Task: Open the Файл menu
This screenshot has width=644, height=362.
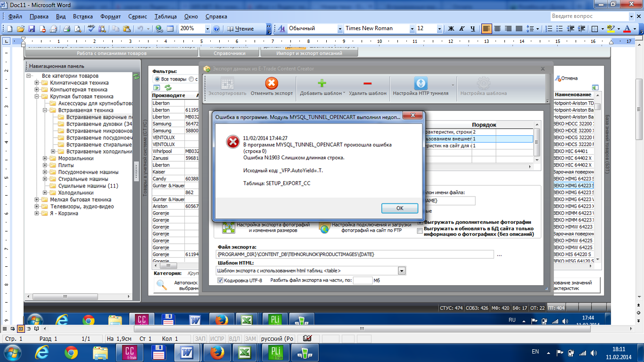Action: tap(15, 16)
